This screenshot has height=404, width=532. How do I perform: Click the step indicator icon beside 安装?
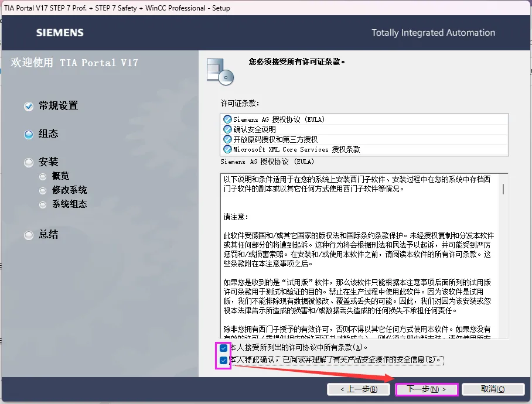tap(29, 162)
